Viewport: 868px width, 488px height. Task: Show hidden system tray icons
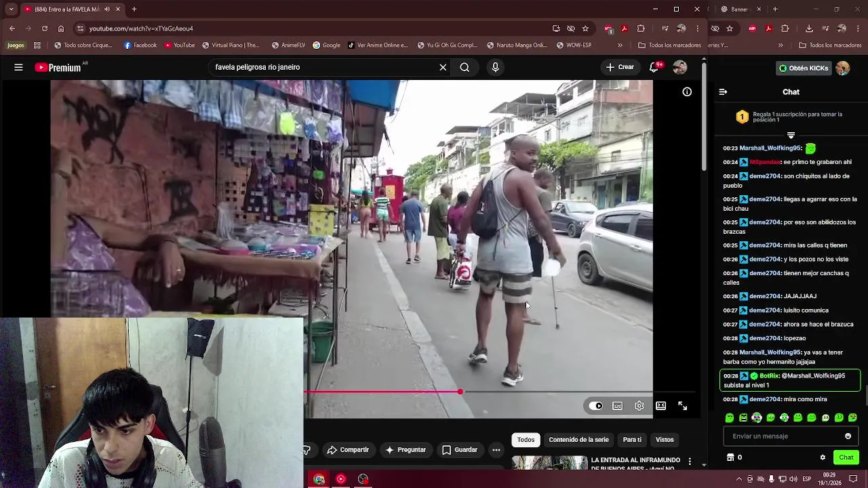[x=739, y=479]
